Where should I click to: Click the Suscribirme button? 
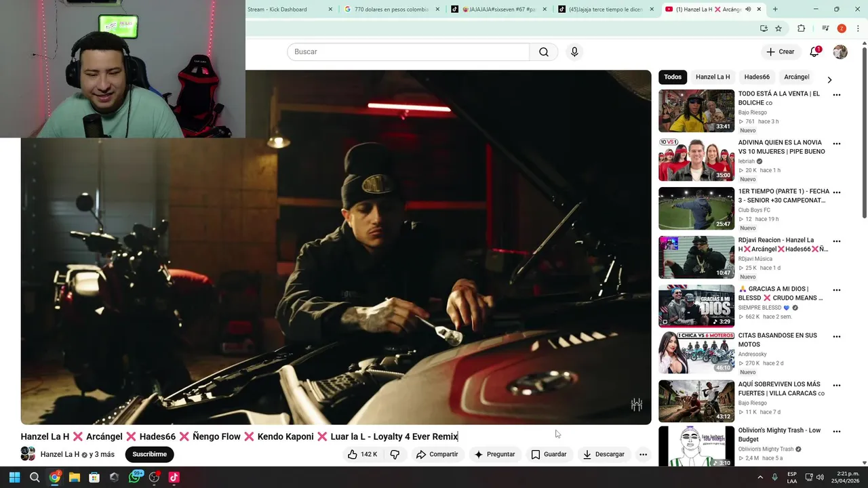click(149, 454)
